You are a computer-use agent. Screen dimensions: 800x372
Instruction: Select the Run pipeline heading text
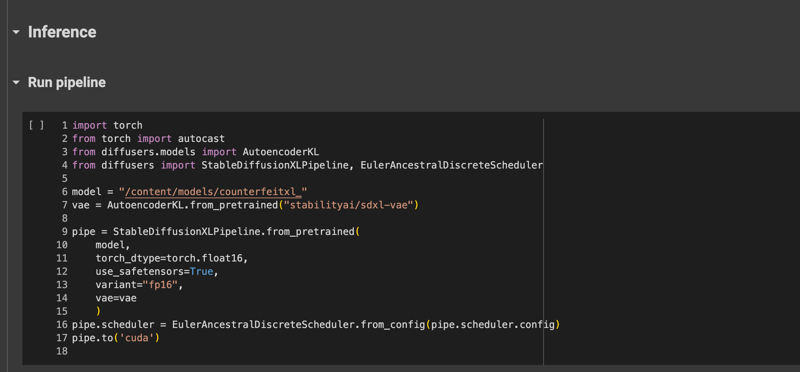67,83
